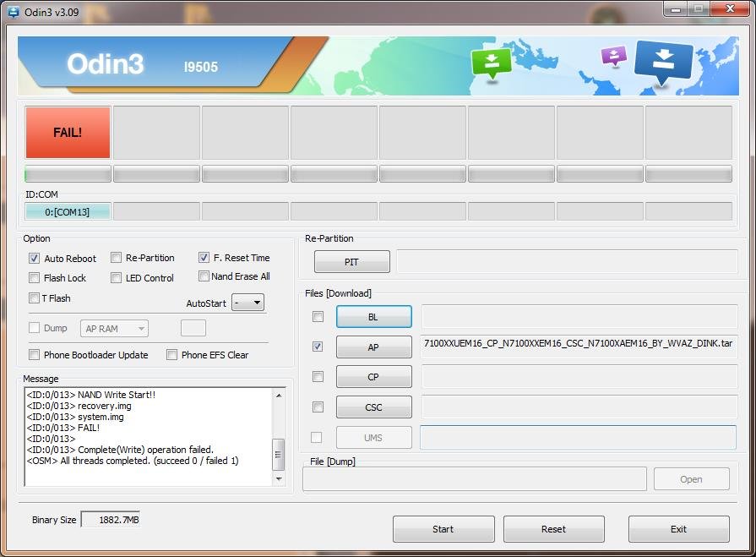Click the BL file button

click(x=373, y=317)
